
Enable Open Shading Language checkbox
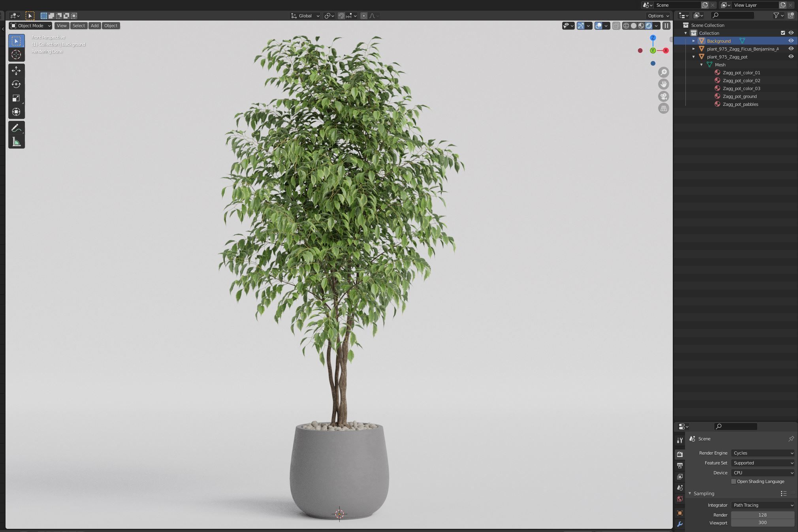click(x=734, y=481)
